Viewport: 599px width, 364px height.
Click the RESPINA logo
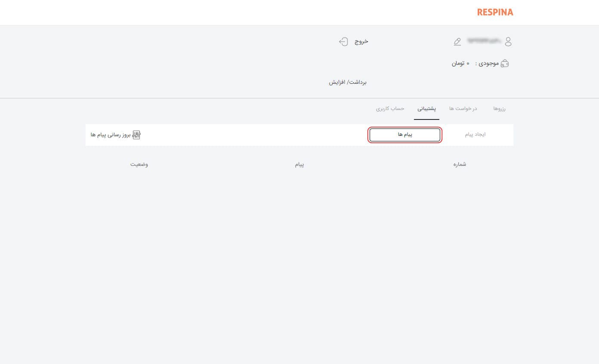(495, 12)
